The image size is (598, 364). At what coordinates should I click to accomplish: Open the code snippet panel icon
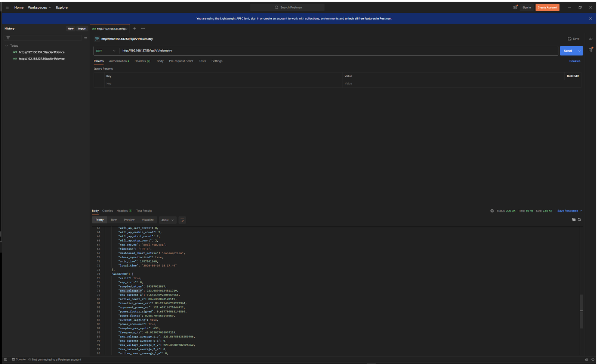(591, 39)
